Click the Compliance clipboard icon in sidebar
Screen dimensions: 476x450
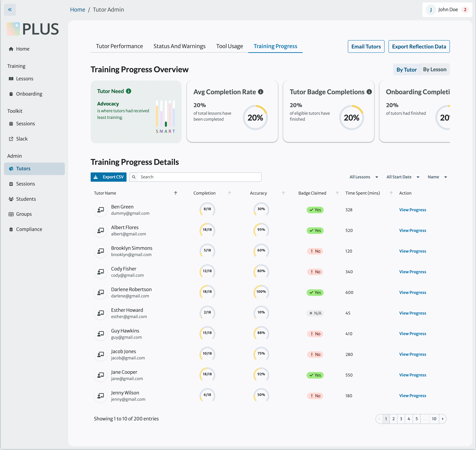coord(11,229)
